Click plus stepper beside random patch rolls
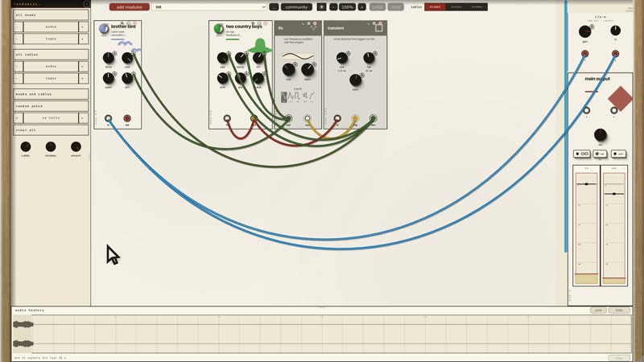 pos(84,117)
